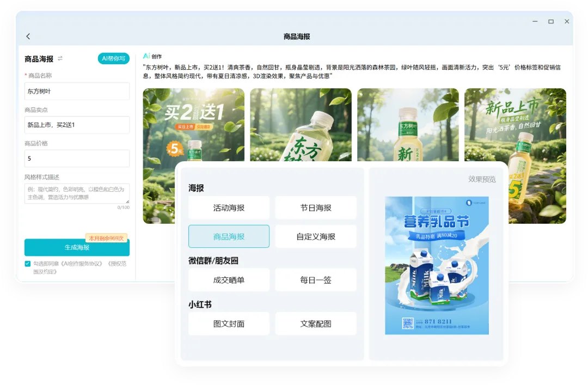Click the AI帮你写 button

114,58
